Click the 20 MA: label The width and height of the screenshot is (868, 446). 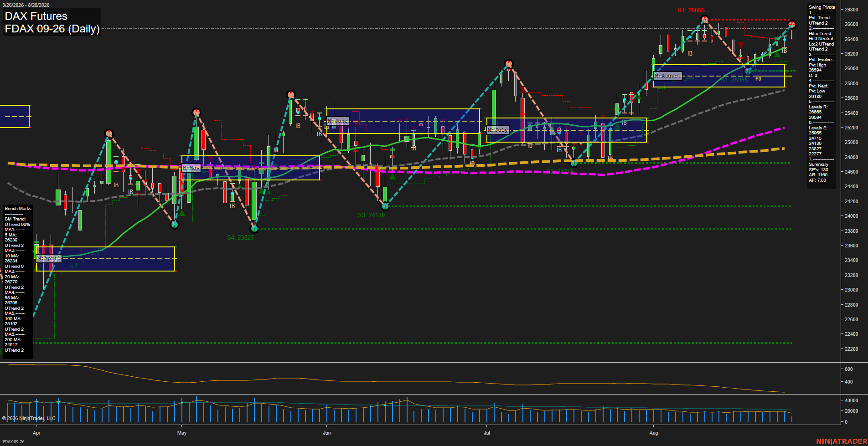pyautogui.click(x=12, y=277)
